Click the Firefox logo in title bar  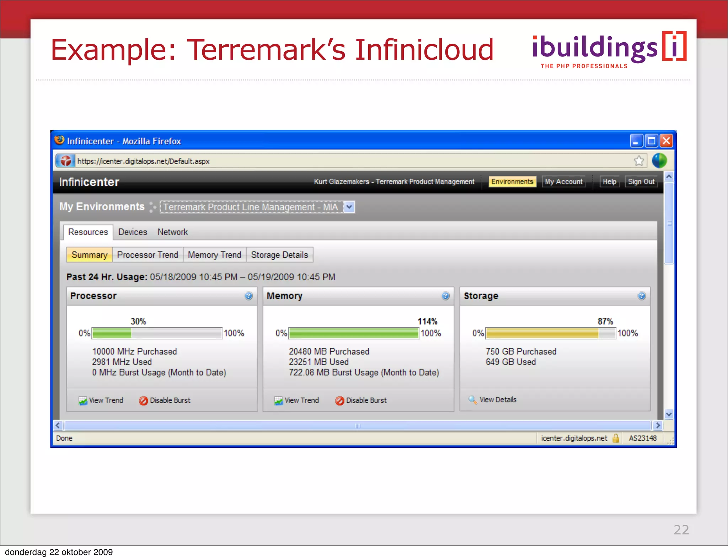59,141
